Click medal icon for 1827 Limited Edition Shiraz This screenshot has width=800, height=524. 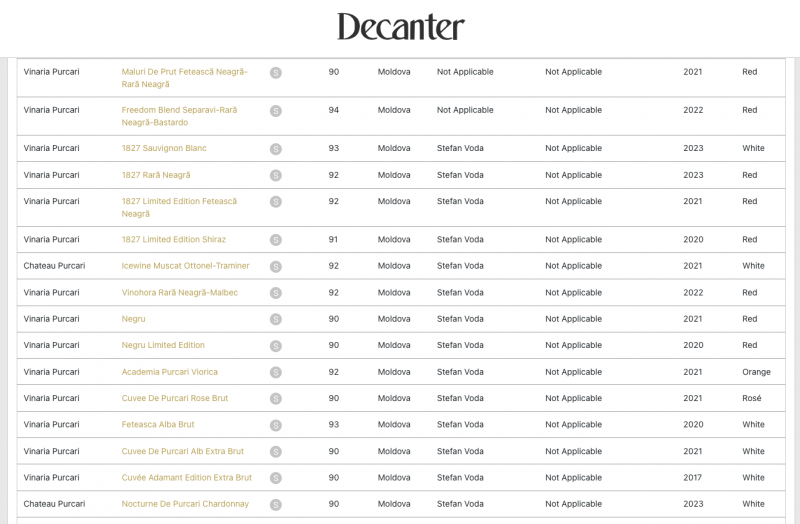coord(276,240)
